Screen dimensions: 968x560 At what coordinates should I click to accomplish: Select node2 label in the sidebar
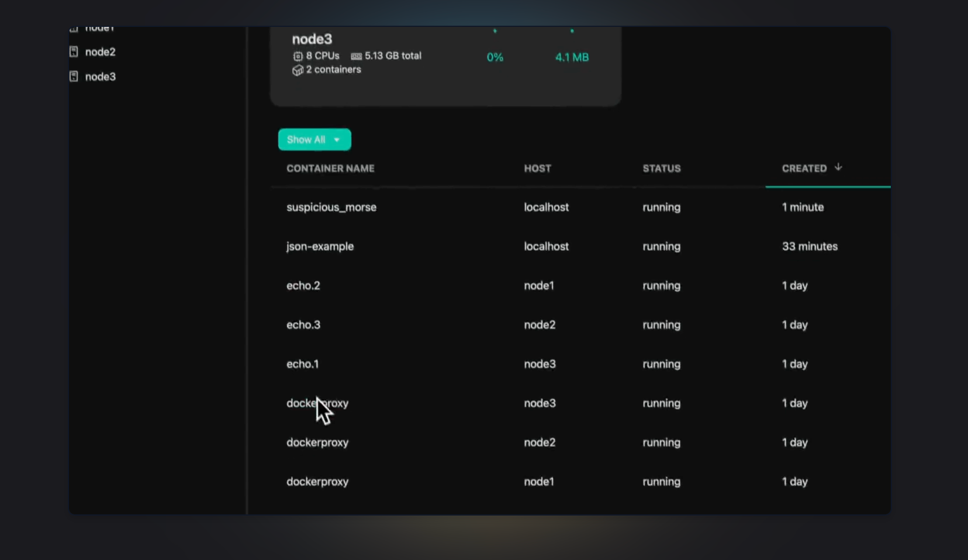pyautogui.click(x=100, y=51)
